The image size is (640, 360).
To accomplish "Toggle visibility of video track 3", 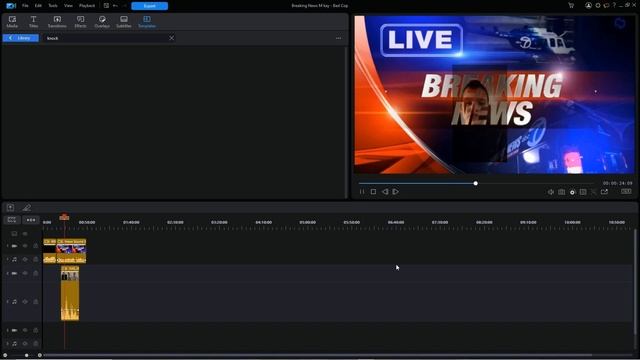I will coord(25,330).
